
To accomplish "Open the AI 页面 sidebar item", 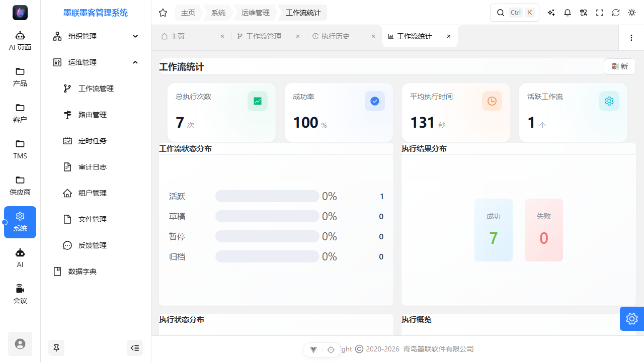I will coord(20,41).
